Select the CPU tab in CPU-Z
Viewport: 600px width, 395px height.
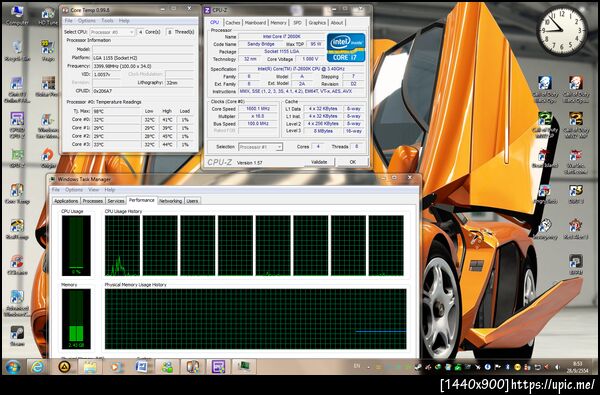[x=215, y=22]
